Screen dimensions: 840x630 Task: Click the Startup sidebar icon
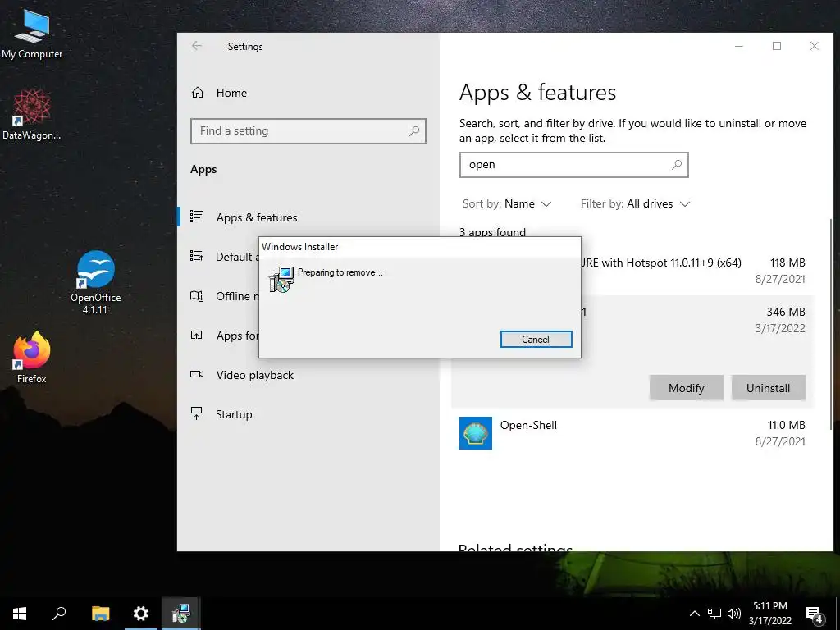(197, 413)
